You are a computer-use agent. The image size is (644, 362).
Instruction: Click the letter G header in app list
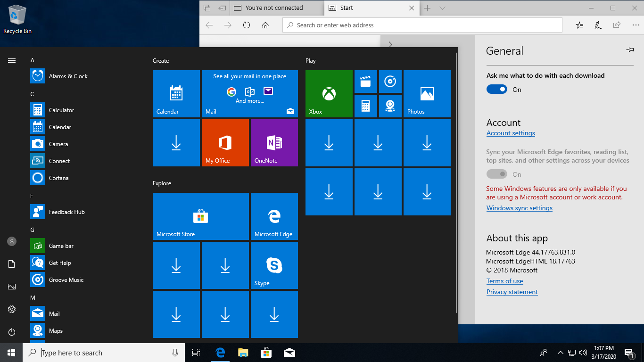[33, 230]
